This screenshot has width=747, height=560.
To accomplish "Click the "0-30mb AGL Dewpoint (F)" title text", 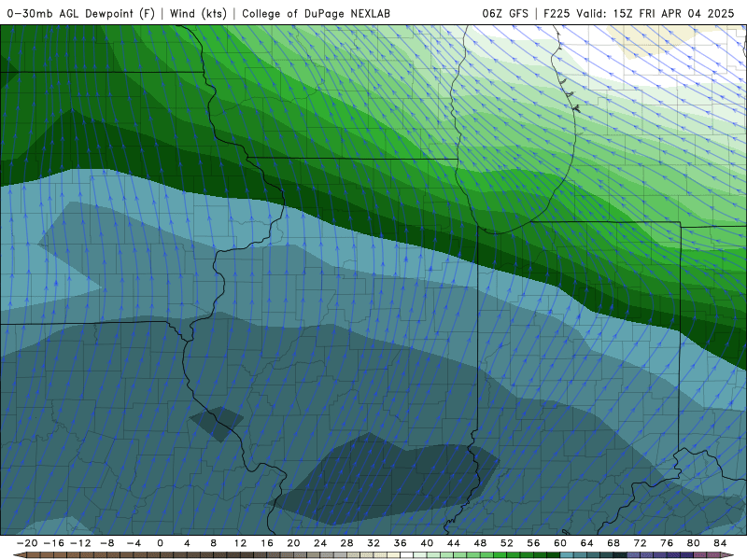I will (81, 13).
